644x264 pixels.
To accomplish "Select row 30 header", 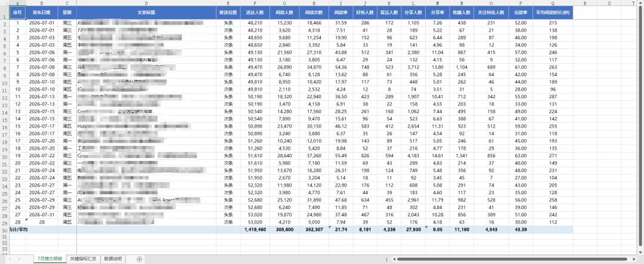I will point(5,230).
